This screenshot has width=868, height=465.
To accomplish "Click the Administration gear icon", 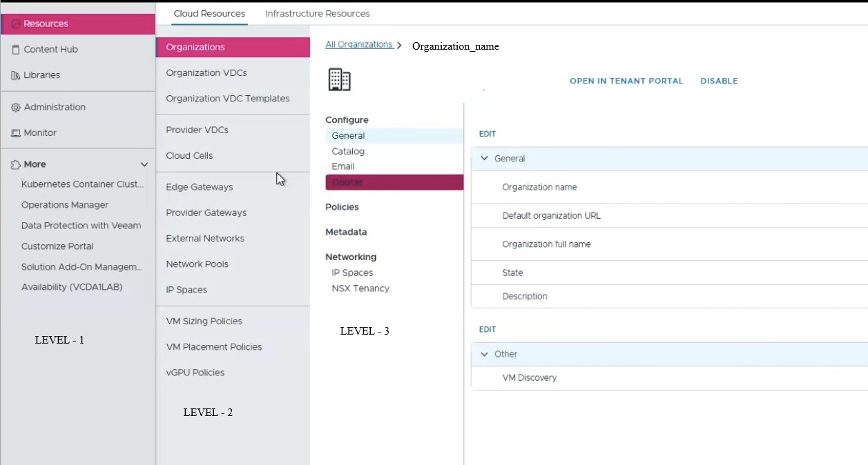I will coord(15,108).
